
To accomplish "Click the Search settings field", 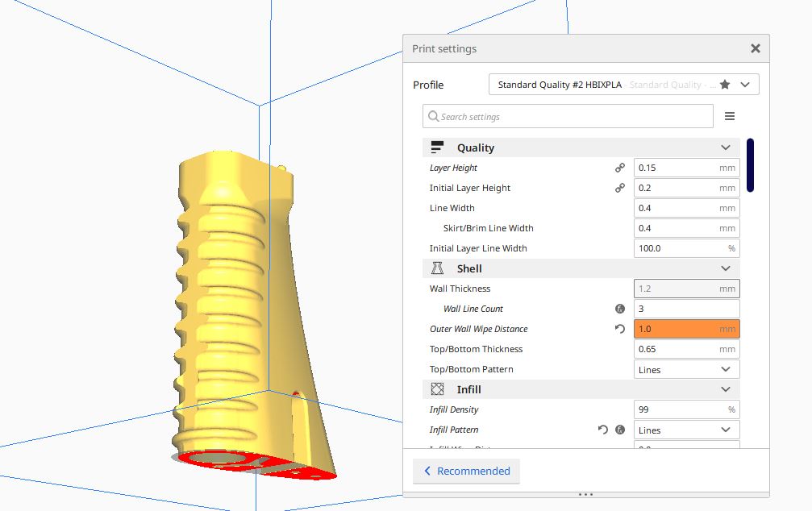I will [x=568, y=116].
